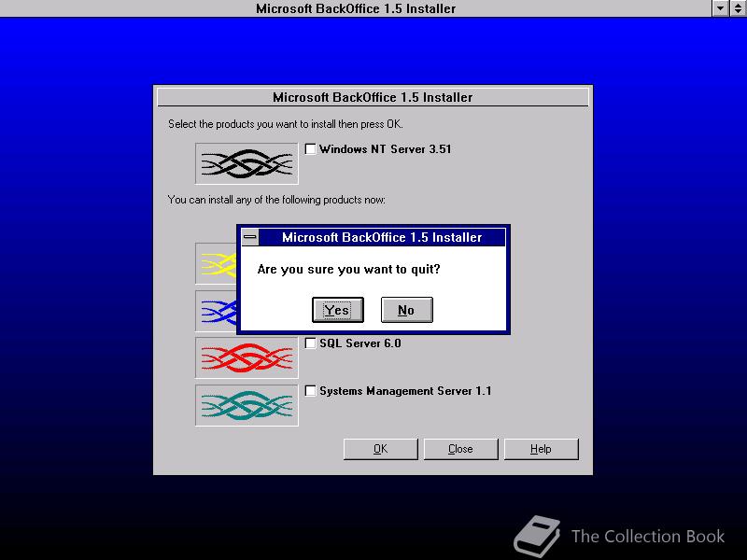This screenshot has height=560, width=747.
Task: Open Help in the installer window
Action: pos(542,449)
